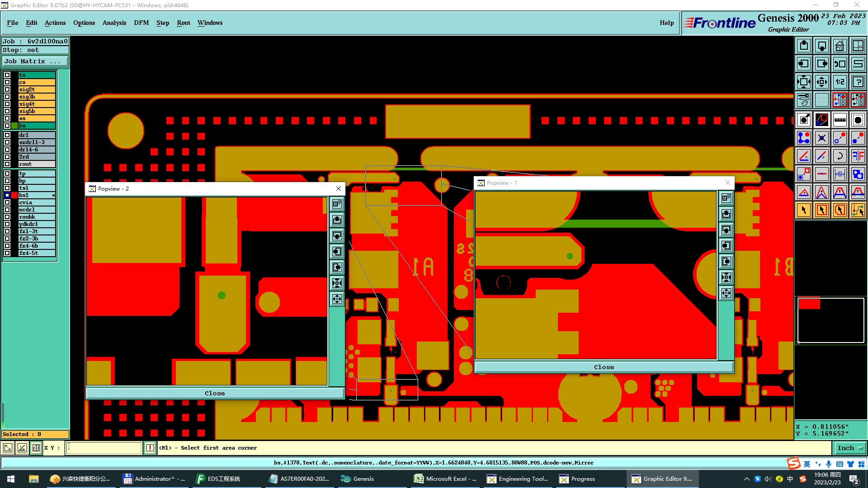The width and height of the screenshot is (868, 488).
Task: Click the mirror flip FF icon
Action: (858, 156)
